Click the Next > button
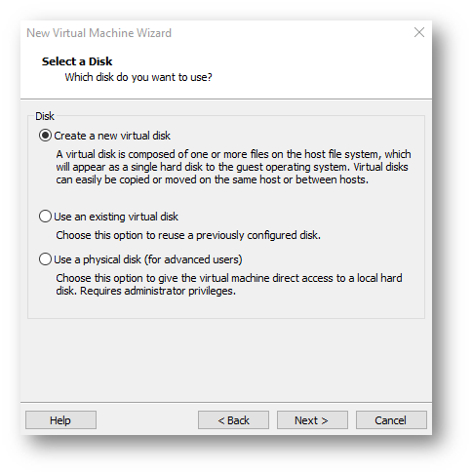Image resolution: width=473 pixels, height=476 pixels. (312, 420)
